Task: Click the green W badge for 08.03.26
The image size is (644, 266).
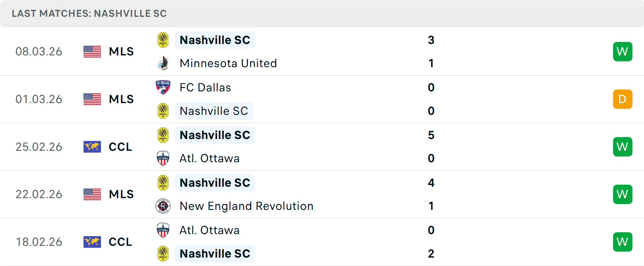Action: [623, 51]
